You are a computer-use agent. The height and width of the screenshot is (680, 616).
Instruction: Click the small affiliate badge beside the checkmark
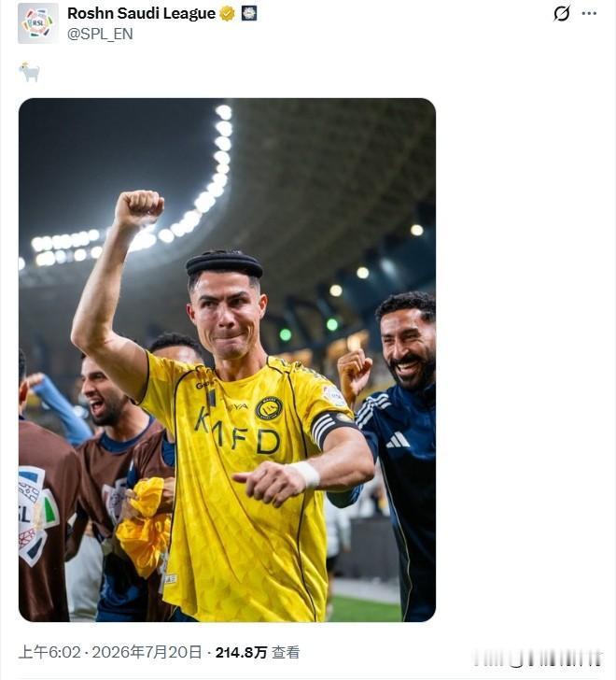(x=249, y=13)
